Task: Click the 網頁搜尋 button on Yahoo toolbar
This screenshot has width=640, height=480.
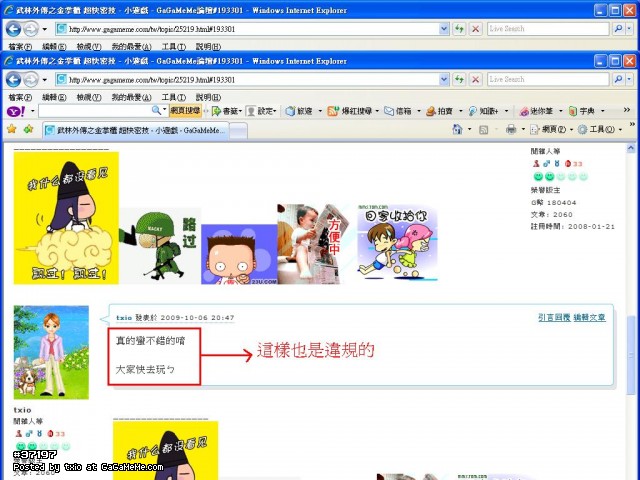Action: tap(185, 111)
